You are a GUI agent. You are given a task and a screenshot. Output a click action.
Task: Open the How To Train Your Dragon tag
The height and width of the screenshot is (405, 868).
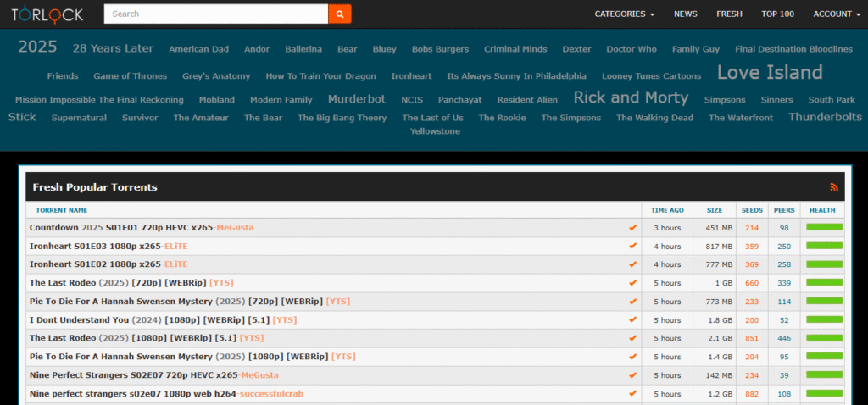tap(320, 76)
